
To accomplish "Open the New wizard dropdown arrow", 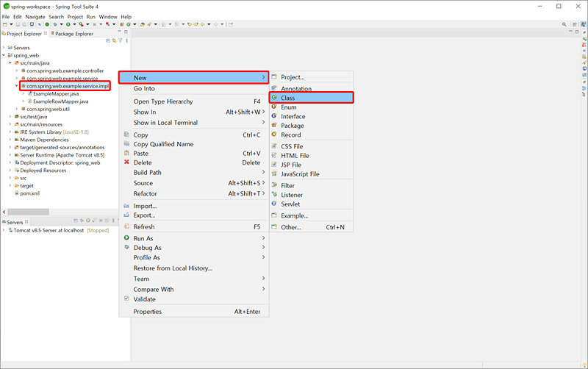I will 11,24.
